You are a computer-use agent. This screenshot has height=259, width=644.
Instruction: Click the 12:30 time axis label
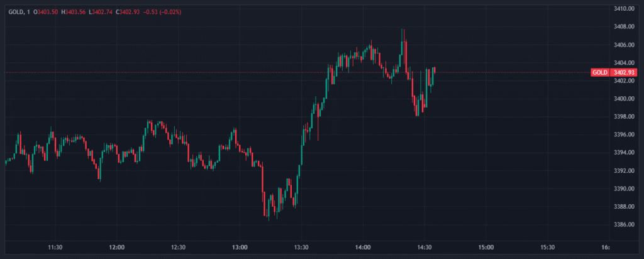(178, 248)
